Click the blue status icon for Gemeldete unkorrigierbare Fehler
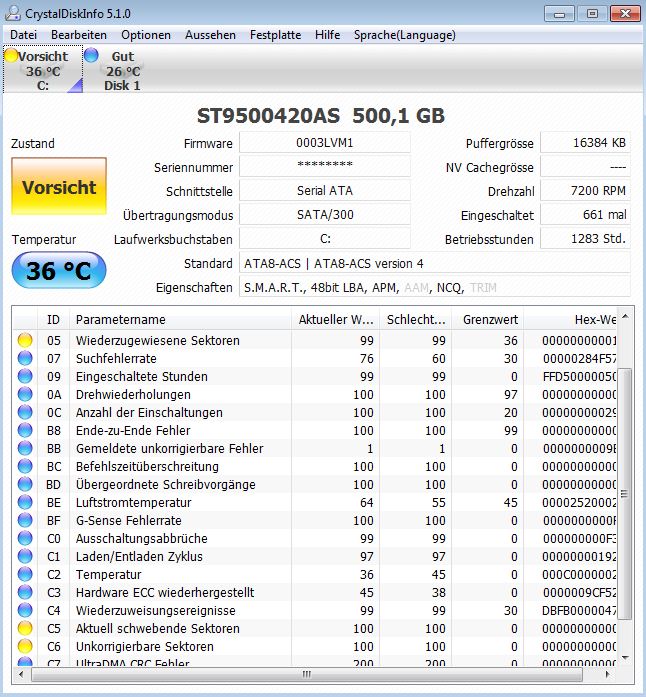This screenshot has height=697, width=646. tap(25, 449)
